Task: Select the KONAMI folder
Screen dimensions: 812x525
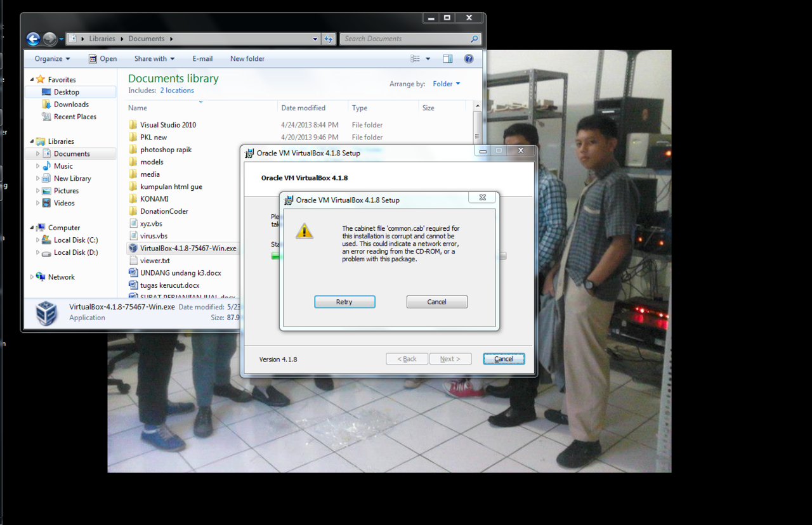Action: pyautogui.click(x=154, y=199)
